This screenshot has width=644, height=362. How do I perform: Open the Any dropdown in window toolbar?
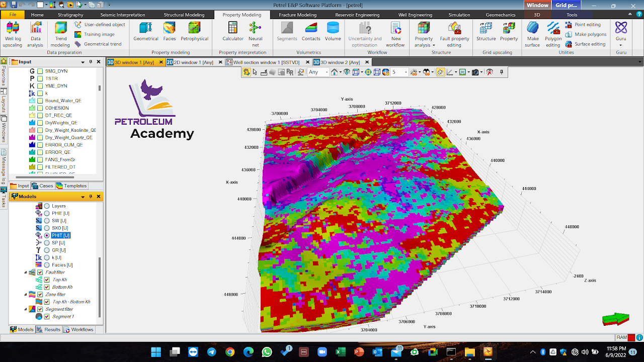[318, 72]
